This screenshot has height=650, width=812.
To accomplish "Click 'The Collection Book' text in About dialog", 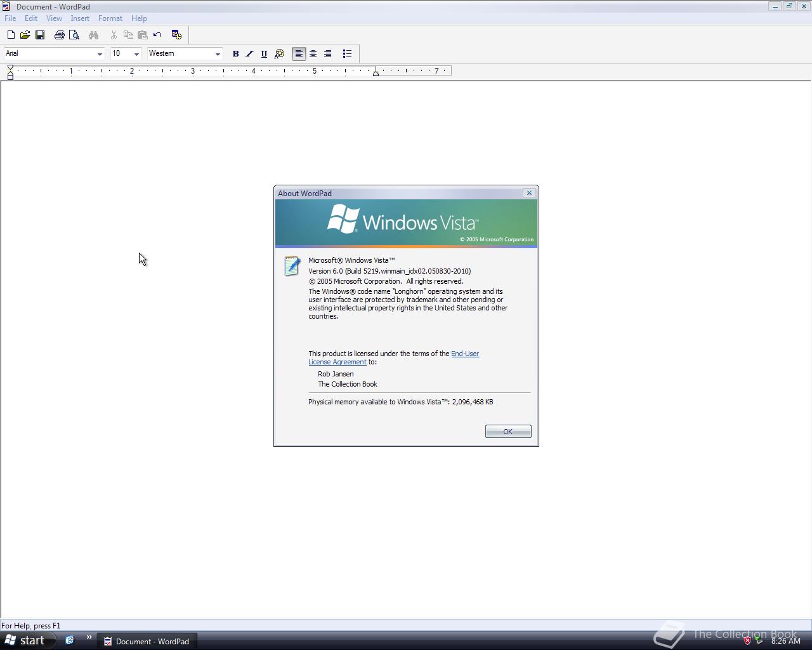I will tap(348, 384).
